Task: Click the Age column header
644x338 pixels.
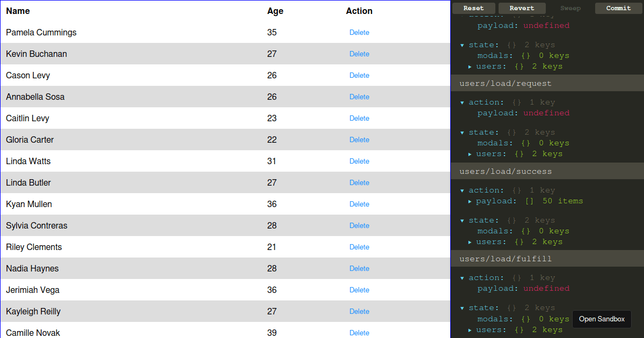Action: pyautogui.click(x=275, y=11)
